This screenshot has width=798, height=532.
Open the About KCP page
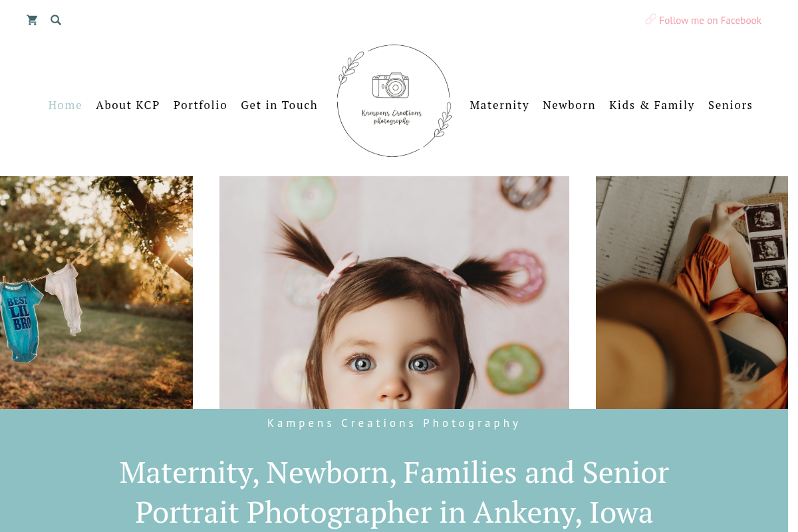pyautogui.click(x=128, y=105)
